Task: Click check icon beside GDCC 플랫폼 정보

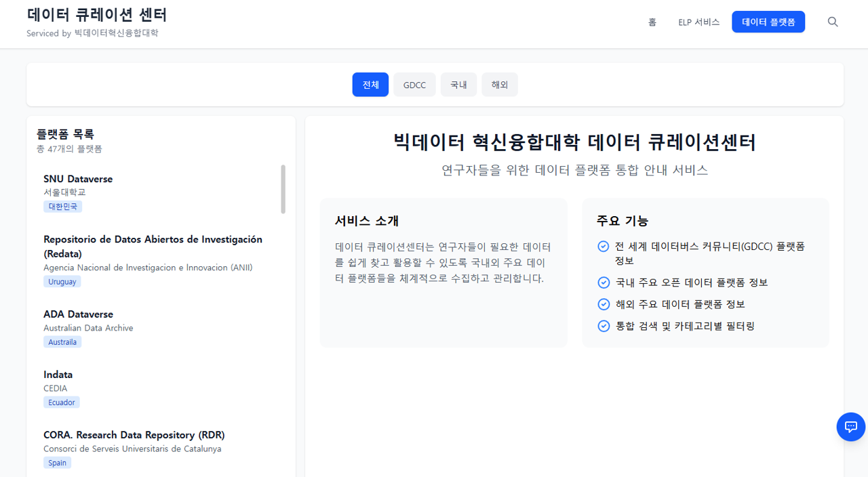Action: (604, 247)
